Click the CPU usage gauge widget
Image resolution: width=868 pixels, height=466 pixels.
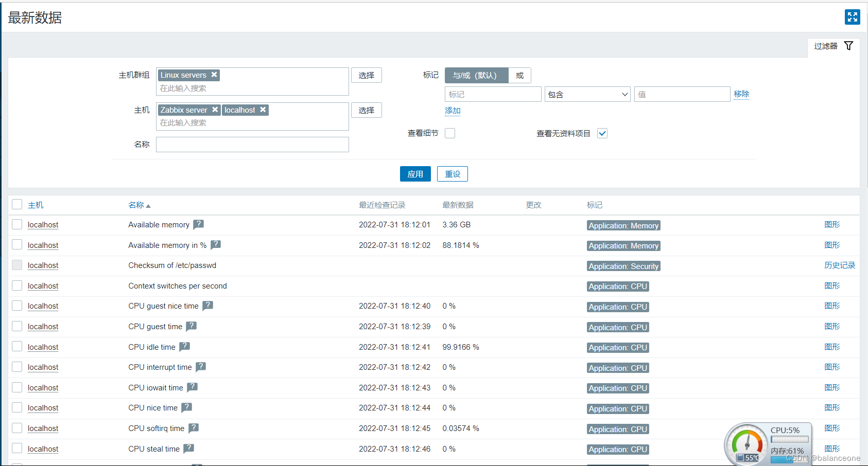click(x=747, y=444)
